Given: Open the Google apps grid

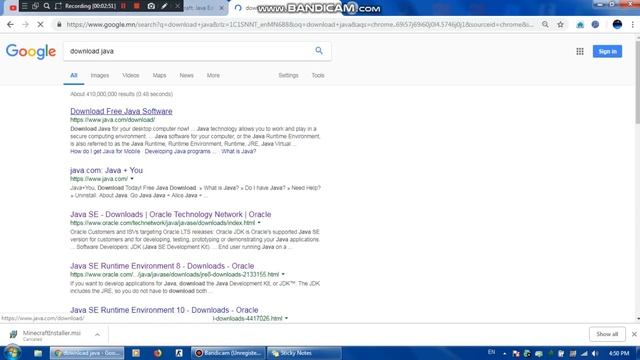Looking at the screenshot, I should pos(580,51).
